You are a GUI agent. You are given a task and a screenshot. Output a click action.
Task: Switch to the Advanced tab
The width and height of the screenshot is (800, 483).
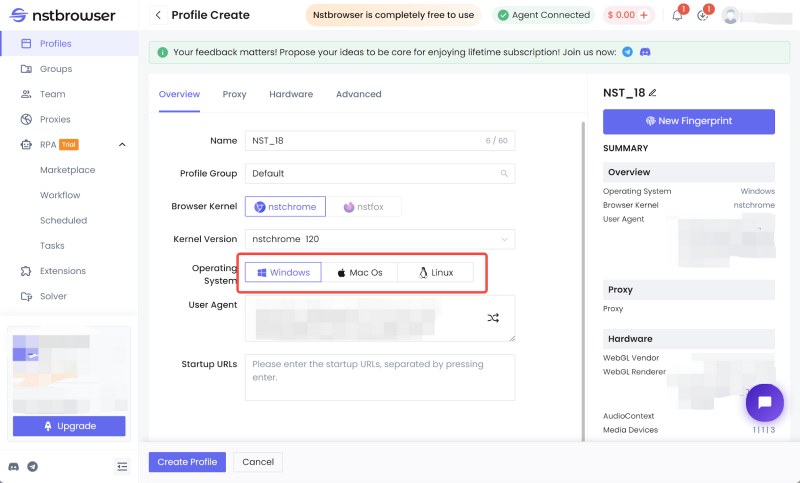tap(359, 94)
